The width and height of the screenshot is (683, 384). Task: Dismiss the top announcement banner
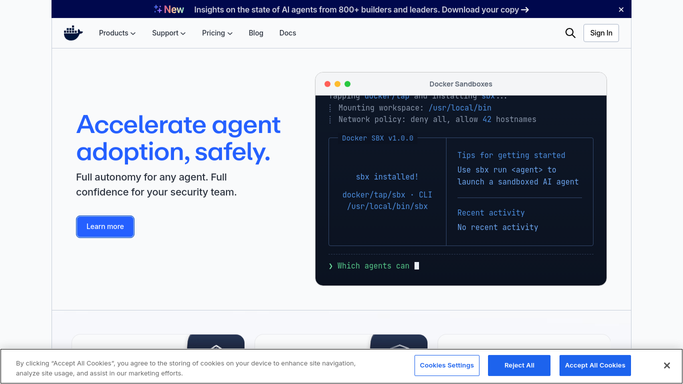point(621,10)
